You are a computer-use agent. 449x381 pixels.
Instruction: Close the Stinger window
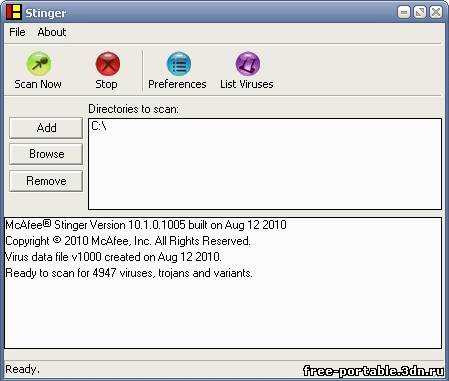tap(436, 12)
